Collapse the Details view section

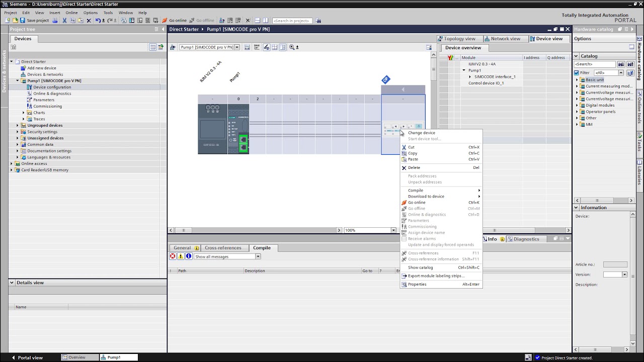click(12, 283)
